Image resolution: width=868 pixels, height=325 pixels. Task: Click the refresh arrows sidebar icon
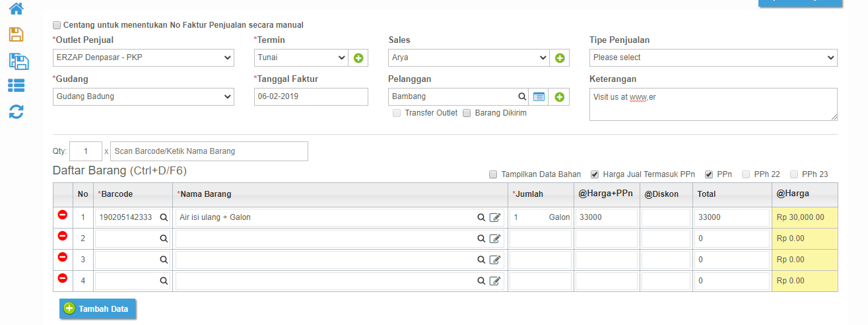pyautogui.click(x=16, y=112)
